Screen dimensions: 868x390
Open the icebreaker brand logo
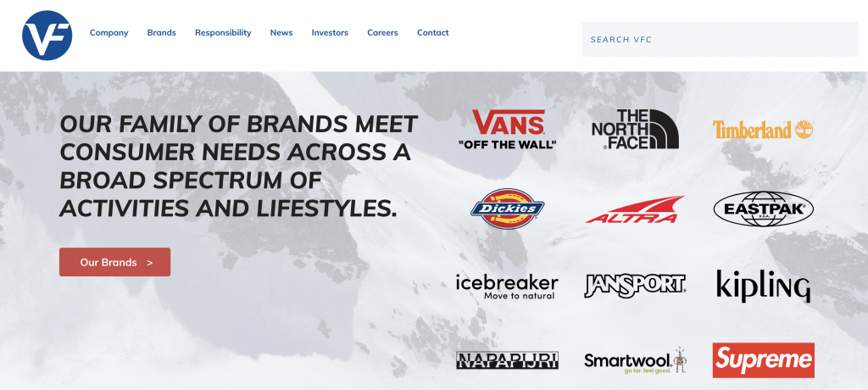(507, 287)
